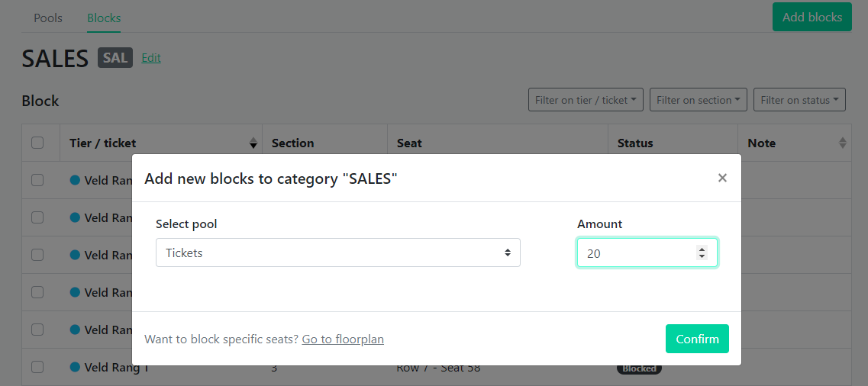The width and height of the screenshot is (868, 386).
Task: Confirm adding the new blocks
Action: pos(697,339)
